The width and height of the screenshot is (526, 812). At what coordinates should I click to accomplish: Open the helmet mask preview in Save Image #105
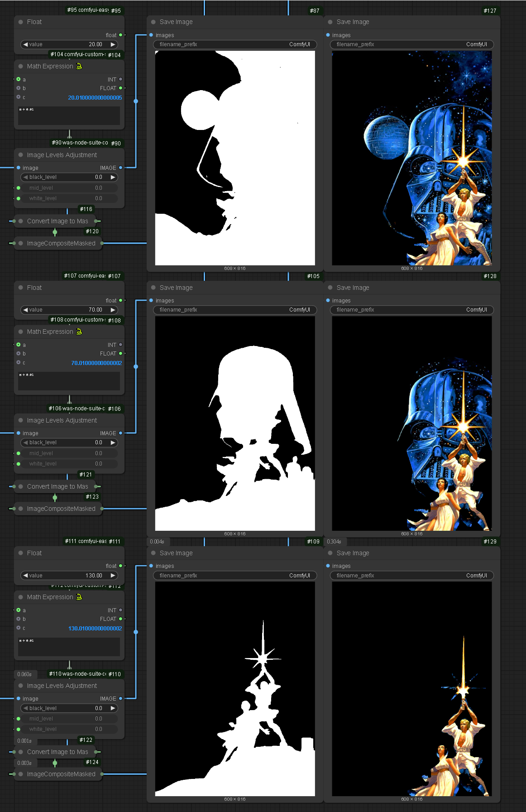tap(235, 423)
